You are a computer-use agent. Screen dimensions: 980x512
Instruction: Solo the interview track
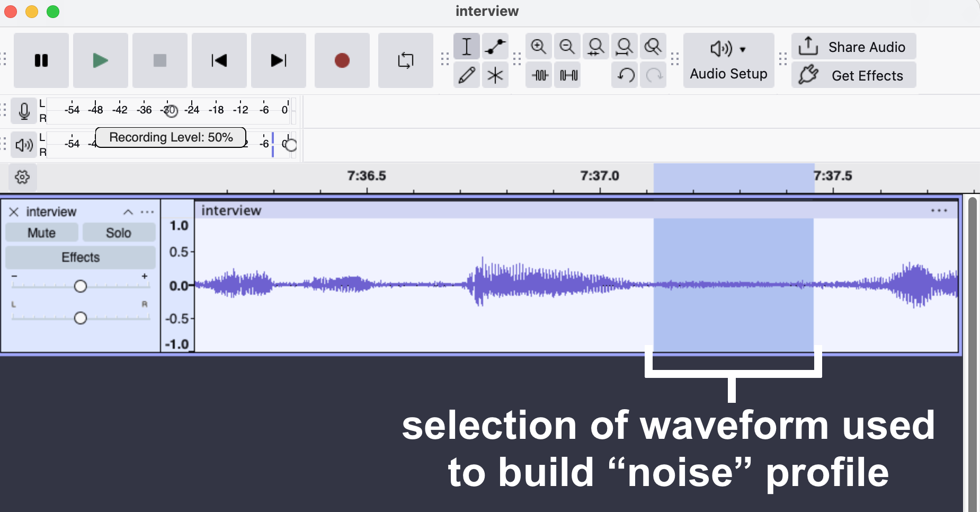119,233
